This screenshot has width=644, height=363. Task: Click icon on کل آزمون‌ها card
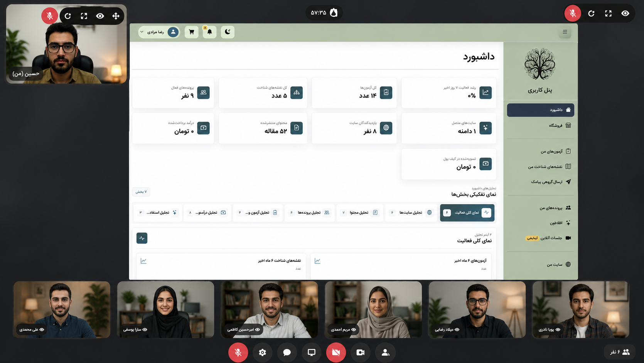coord(386,93)
